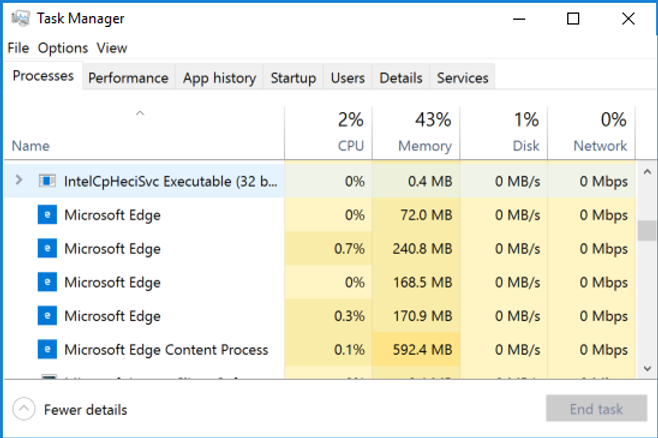The width and height of the screenshot is (658, 438).
Task: Click the process list scrollbar thumb
Action: (x=647, y=230)
